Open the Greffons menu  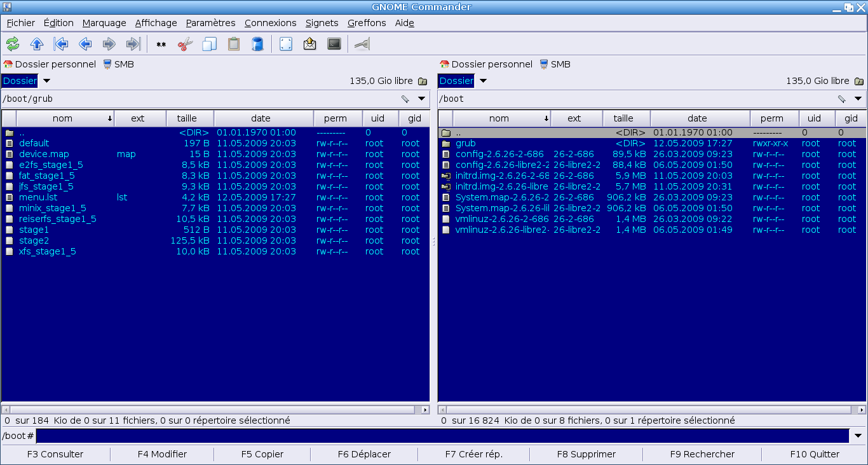(367, 23)
